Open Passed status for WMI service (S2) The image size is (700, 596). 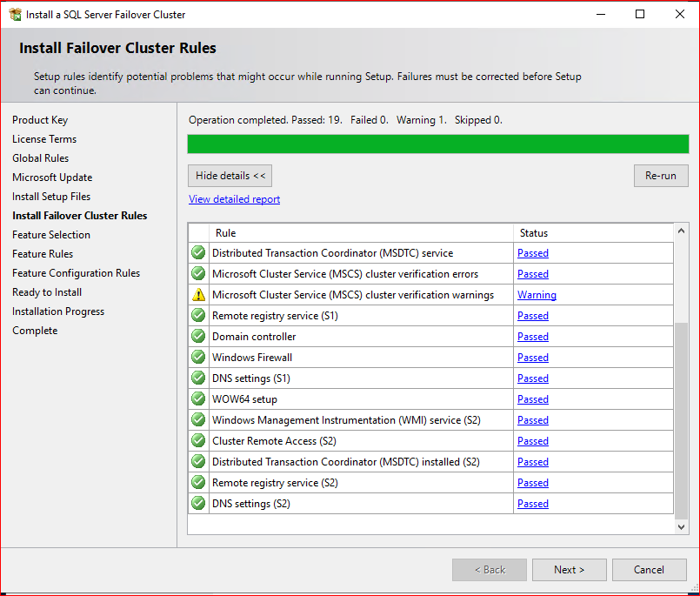pyautogui.click(x=532, y=420)
